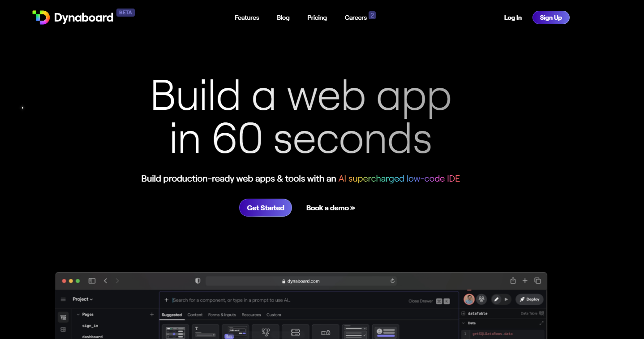Image resolution: width=644 pixels, height=339 pixels.
Task: Click the reload icon in the address bar
Action: coord(392,281)
